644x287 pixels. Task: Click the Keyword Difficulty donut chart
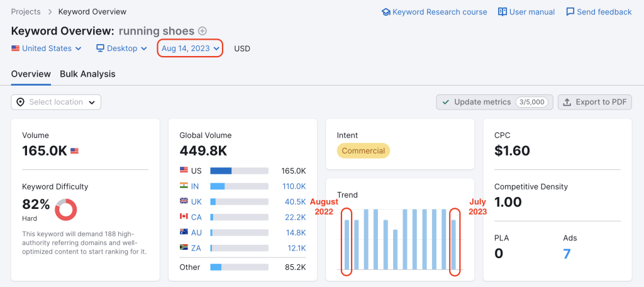pyautogui.click(x=65, y=210)
